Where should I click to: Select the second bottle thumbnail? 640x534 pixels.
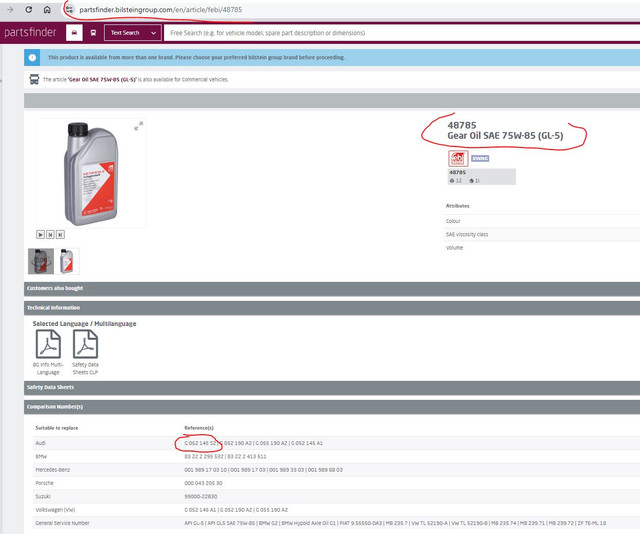[67, 261]
